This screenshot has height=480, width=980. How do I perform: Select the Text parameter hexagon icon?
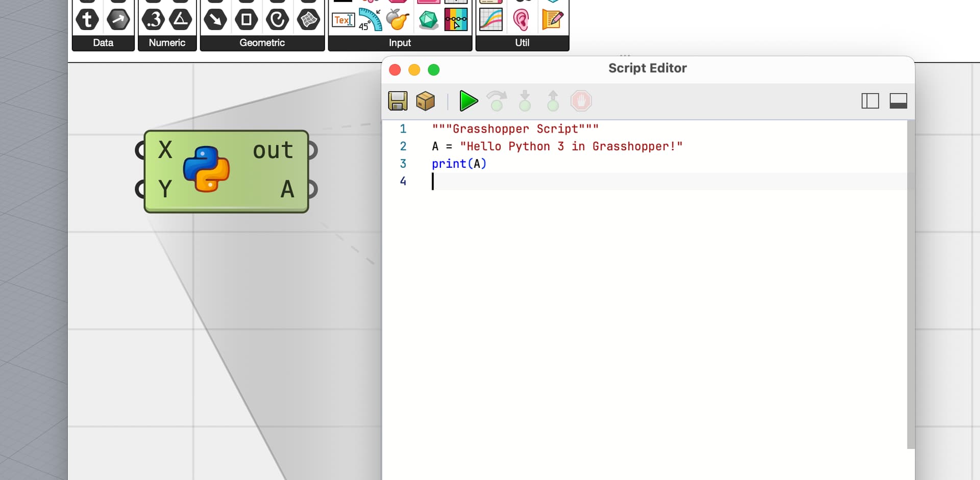[87, 20]
